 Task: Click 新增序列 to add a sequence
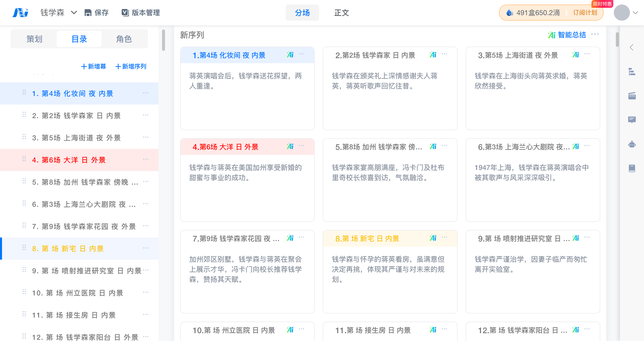click(x=131, y=66)
